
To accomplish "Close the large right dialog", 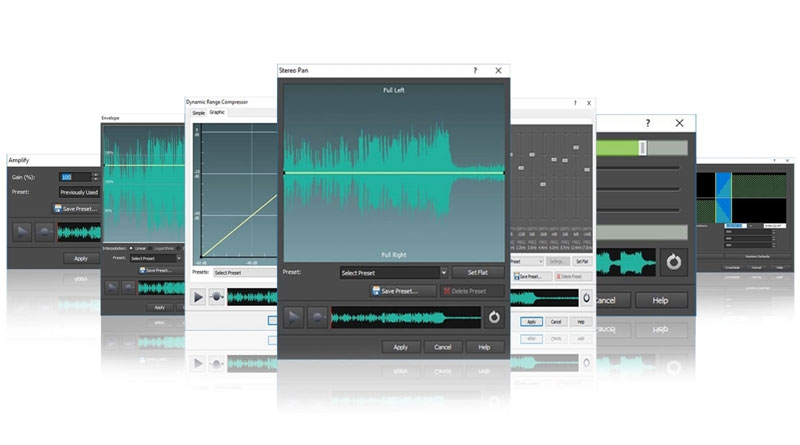I will point(679,123).
